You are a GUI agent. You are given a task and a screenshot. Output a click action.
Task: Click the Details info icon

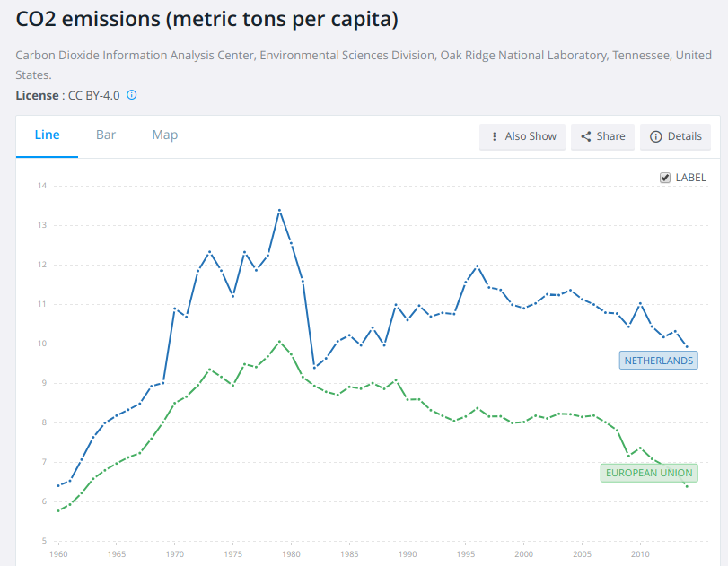[655, 136]
